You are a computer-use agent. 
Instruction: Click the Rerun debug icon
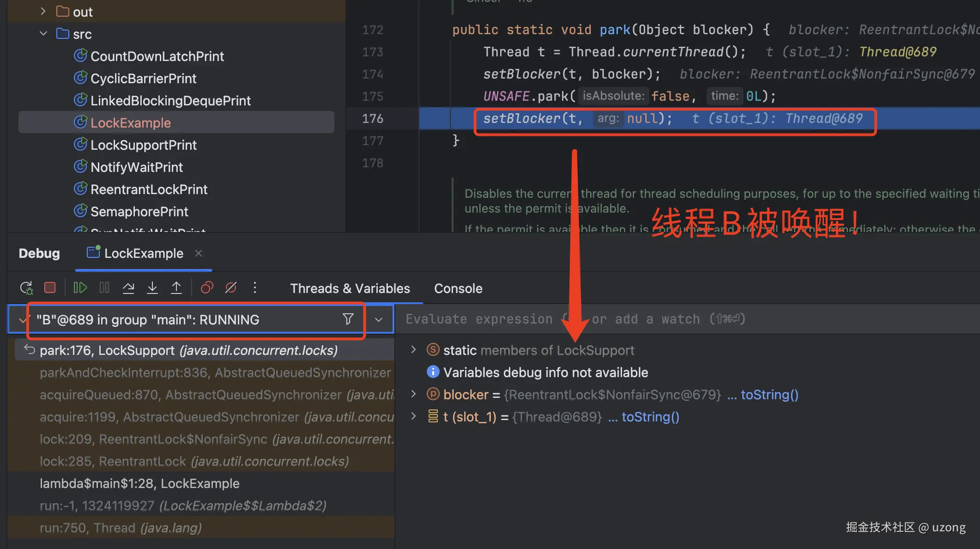[x=26, y=288]
